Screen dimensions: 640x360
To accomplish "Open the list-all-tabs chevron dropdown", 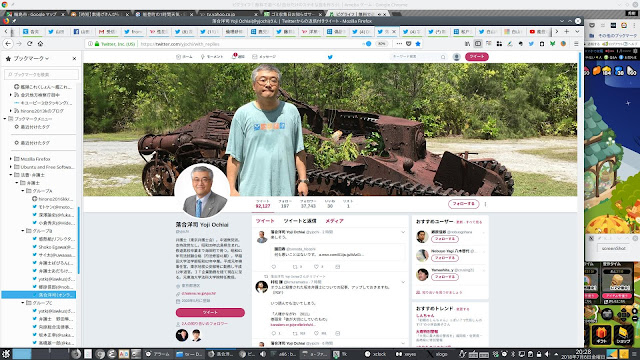I will pyautogui.click(x=577, y=31).
